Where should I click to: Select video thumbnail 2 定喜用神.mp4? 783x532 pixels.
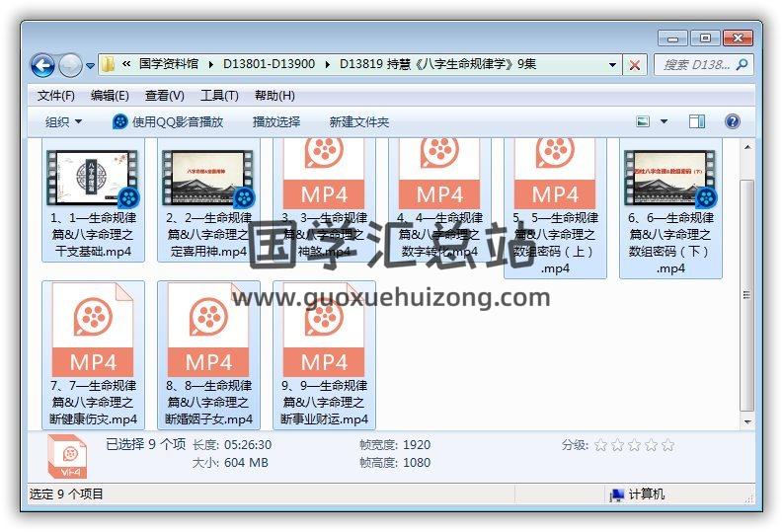(208, 199)
